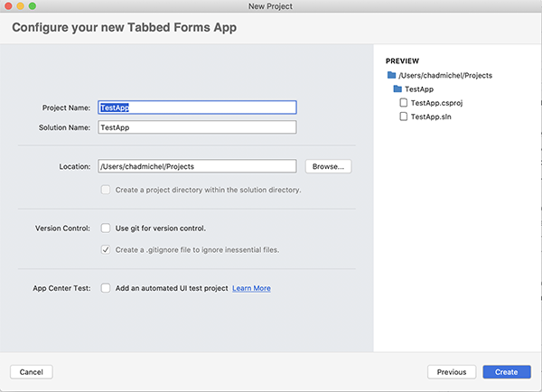Image resolution: width=542 pixels, height=392 pixels.
Task: Toggle Create a project directory checkbox
Action: pyautogui.click(x=106, y=190)
